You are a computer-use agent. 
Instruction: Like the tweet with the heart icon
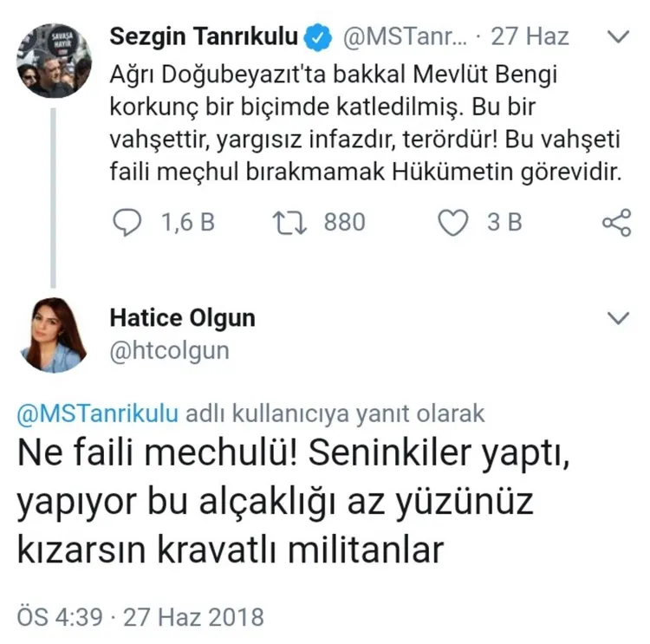452,223
